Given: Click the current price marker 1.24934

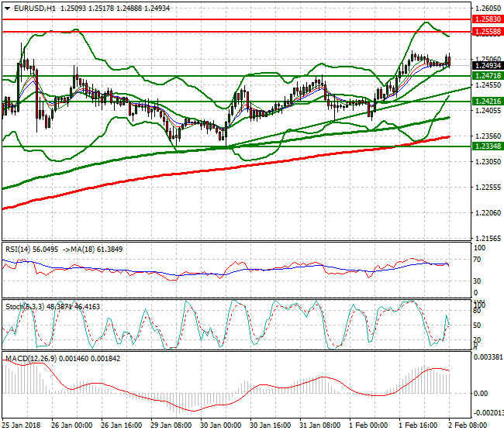Looking at the screenshot, I should [x=486, y=66].
